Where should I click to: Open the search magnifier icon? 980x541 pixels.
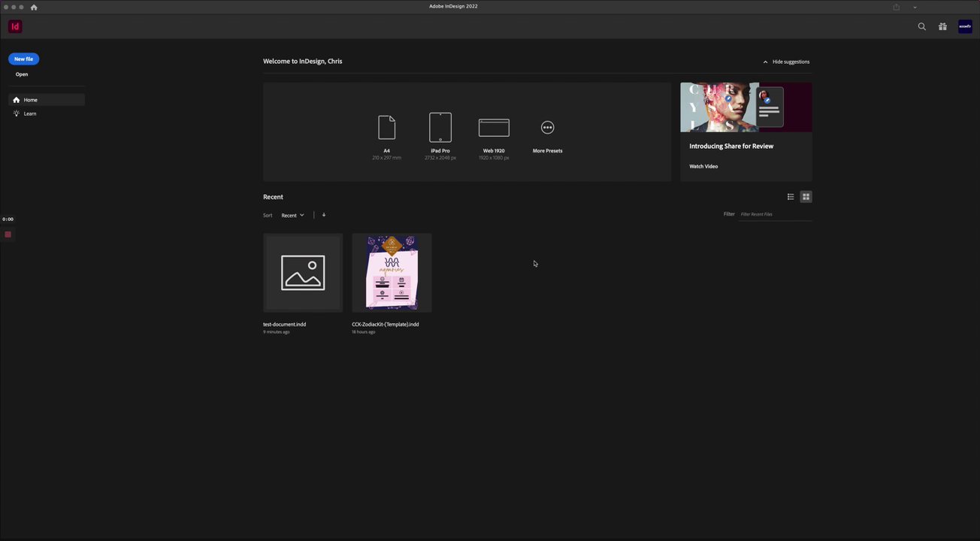(x=922, y=26)
